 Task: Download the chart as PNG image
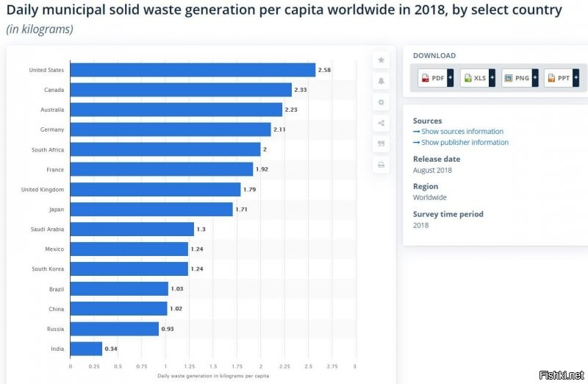pos(517,78)
